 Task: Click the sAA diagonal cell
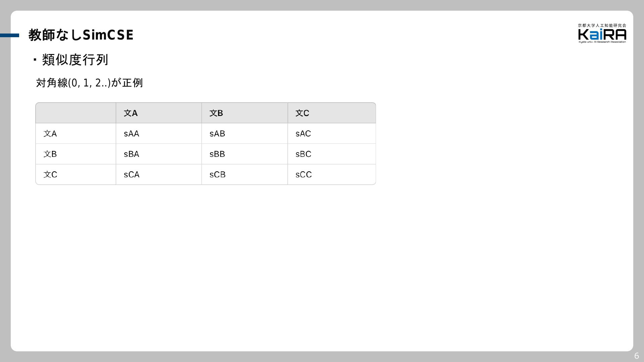tap(159, 133)
